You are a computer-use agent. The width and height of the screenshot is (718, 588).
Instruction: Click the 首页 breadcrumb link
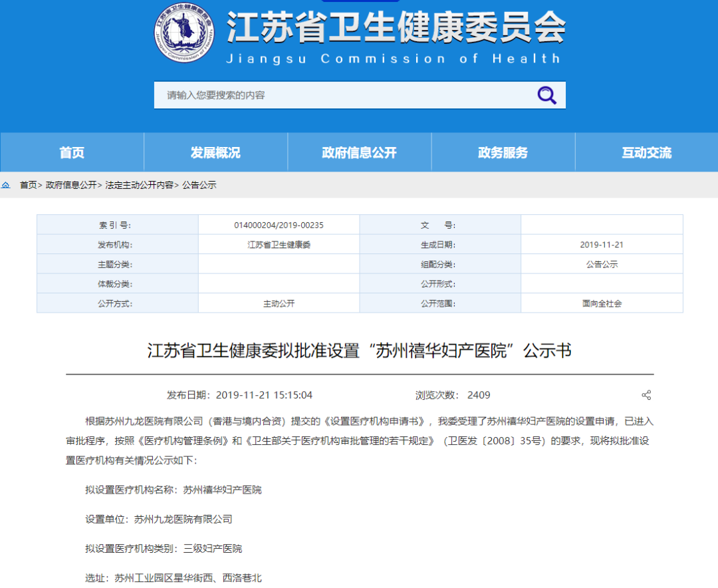[x=28, y=185]
